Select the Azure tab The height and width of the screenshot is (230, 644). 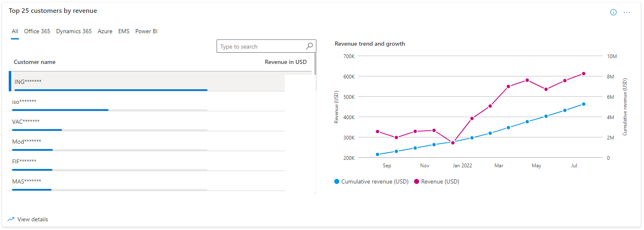point(105,31)
